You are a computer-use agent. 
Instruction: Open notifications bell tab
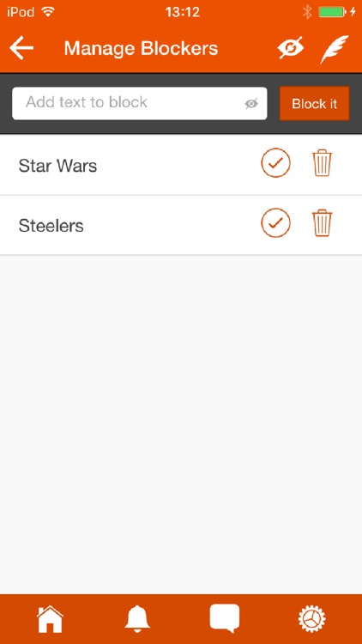pos(137,618)
